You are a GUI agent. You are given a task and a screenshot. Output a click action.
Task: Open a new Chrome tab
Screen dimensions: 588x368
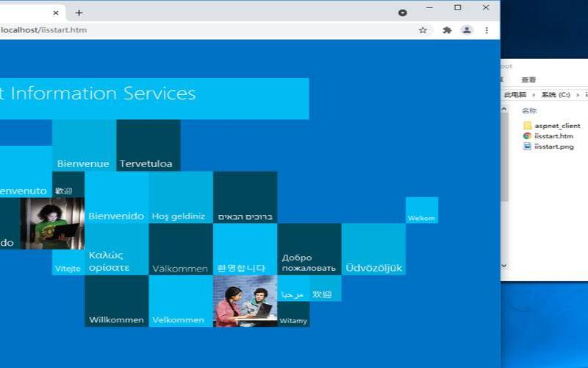79,13
